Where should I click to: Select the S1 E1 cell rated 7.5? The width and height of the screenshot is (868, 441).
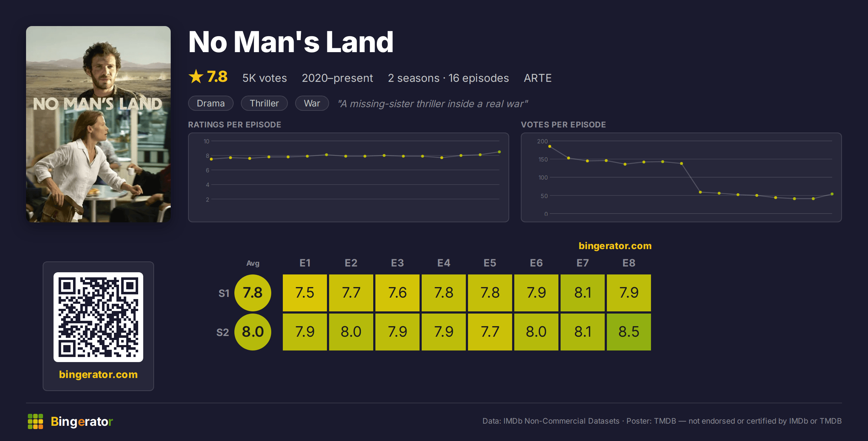pos(305,293)
